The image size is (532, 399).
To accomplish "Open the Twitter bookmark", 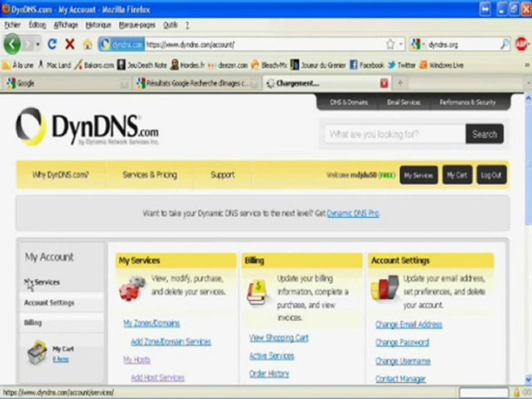I will pyautogui.click(x=402, y=65).
